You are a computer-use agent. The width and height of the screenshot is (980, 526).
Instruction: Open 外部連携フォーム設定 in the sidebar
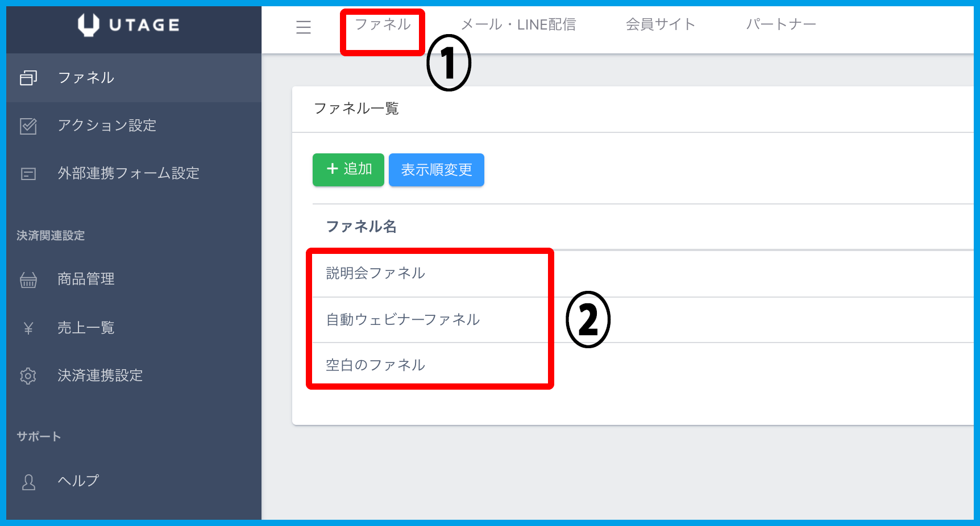128,173
